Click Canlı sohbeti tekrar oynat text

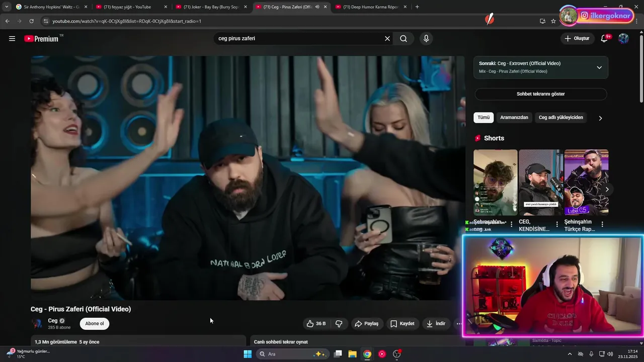click(x=281, y=342)
